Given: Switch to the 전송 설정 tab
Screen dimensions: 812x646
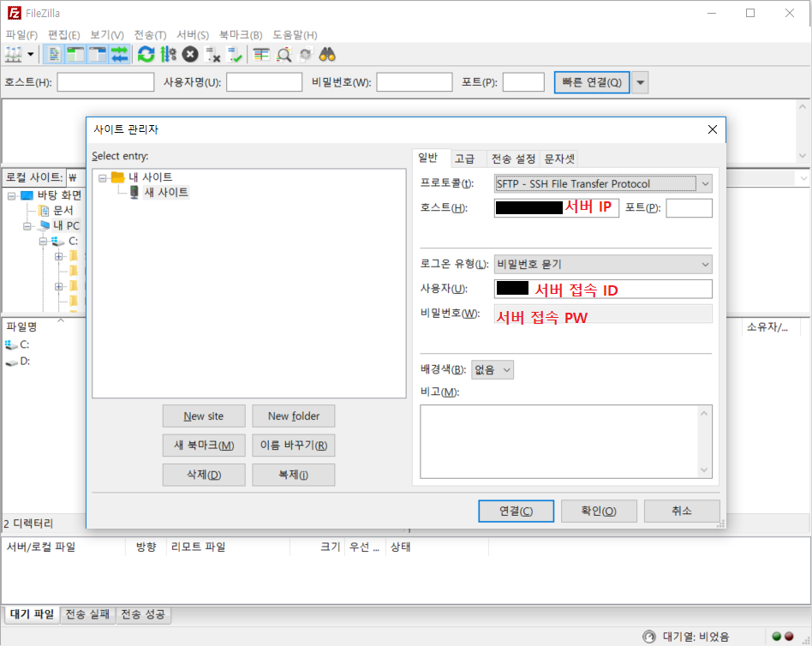Looking at the screenshot, I should coord(513,159).
